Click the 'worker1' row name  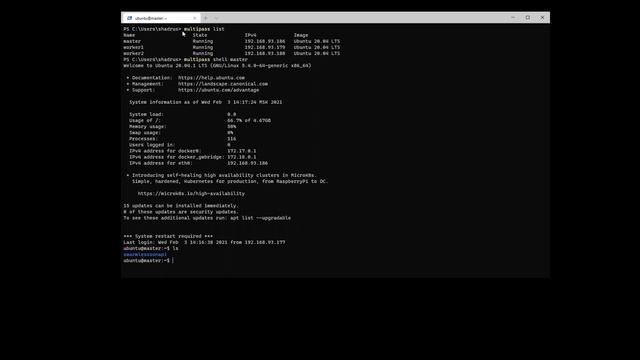pos(133,47)
